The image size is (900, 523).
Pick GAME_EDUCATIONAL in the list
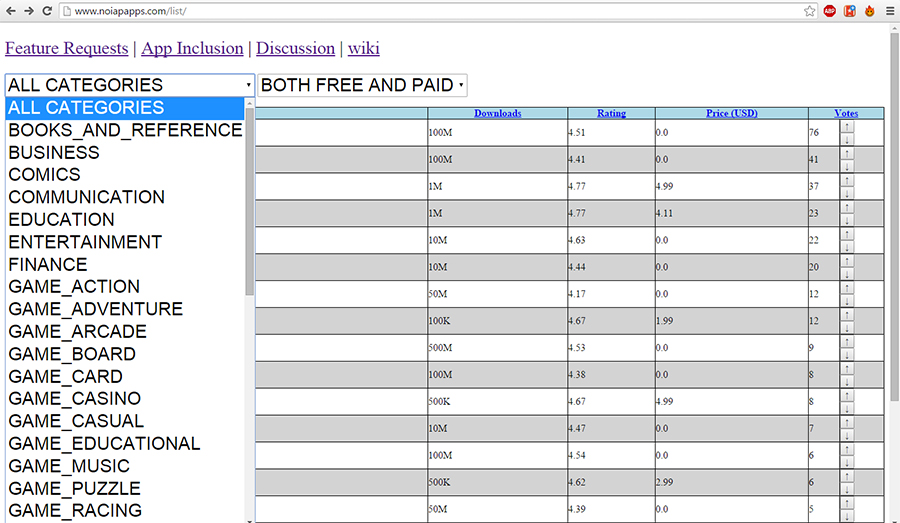pyautogui.click(x=125, y=443)
